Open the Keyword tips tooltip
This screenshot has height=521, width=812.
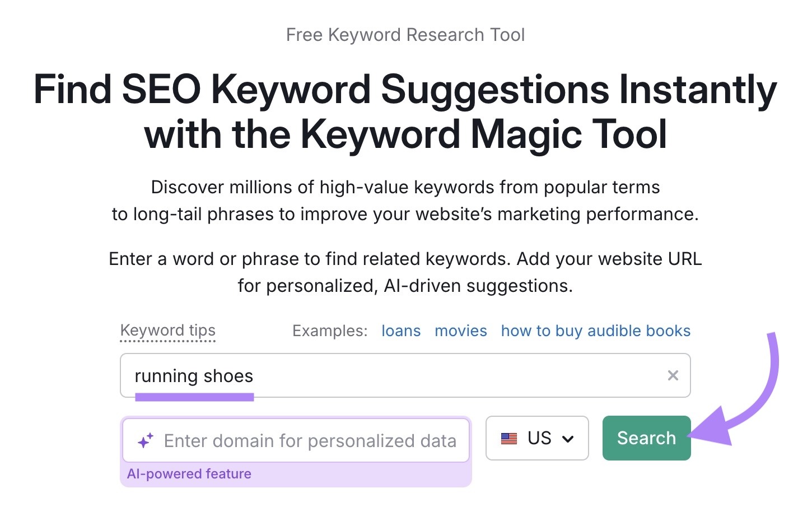click(167, 331)
